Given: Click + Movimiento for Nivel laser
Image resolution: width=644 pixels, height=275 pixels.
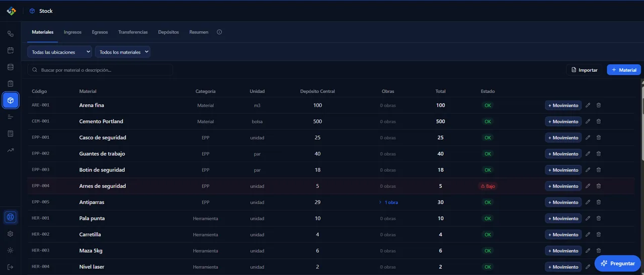Looking at the screenshot, I should 563,266.
